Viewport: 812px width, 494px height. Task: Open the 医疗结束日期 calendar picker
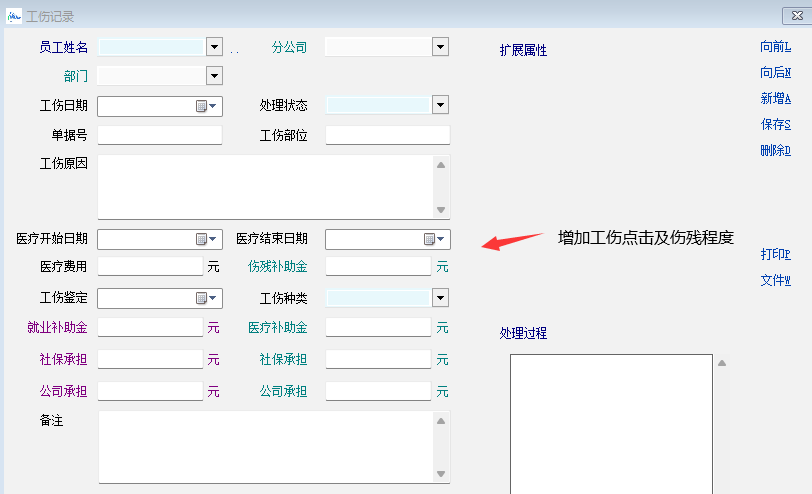pos(435,239)
